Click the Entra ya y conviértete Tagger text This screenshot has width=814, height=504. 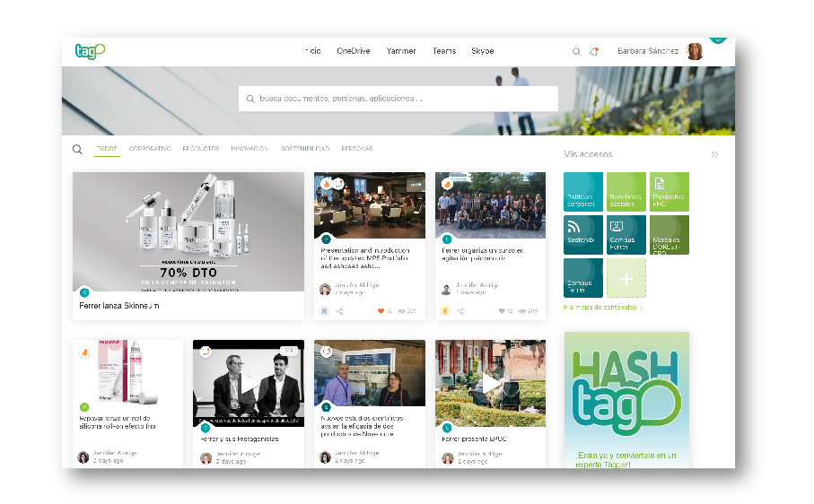626,459
